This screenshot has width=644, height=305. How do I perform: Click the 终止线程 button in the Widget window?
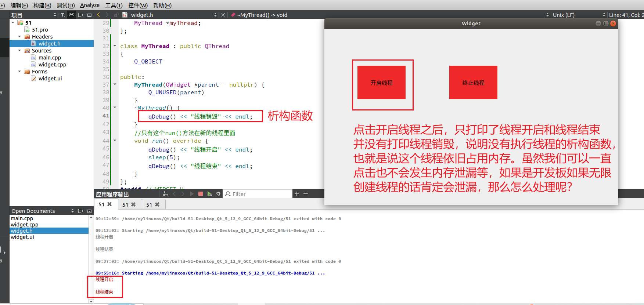[x=473, y=83]
